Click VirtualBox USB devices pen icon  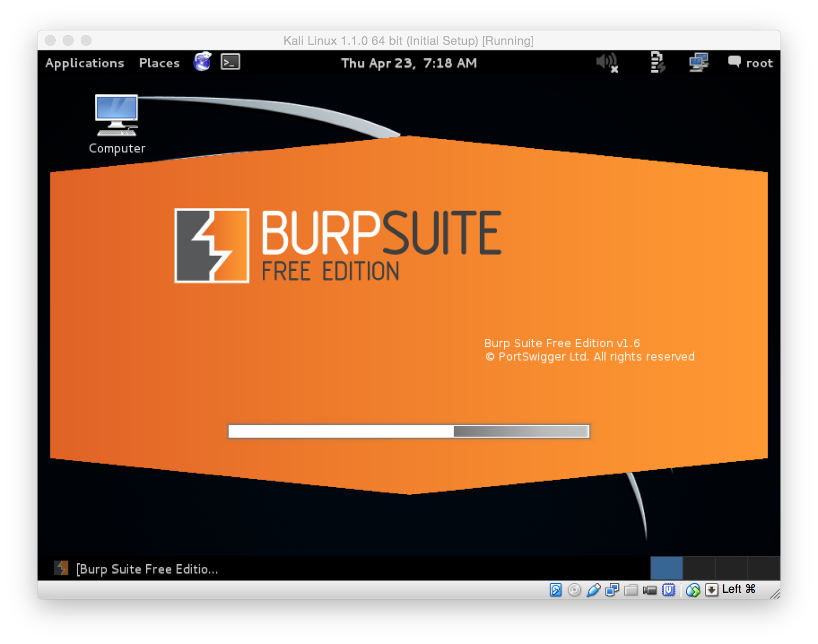click(x=593, y=590)
